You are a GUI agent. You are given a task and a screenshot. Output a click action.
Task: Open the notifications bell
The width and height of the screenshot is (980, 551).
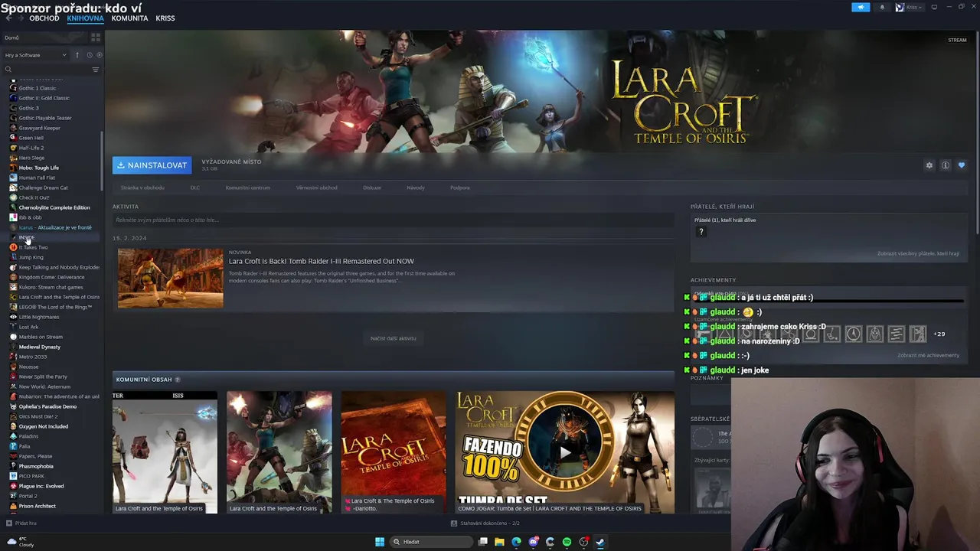882,7
